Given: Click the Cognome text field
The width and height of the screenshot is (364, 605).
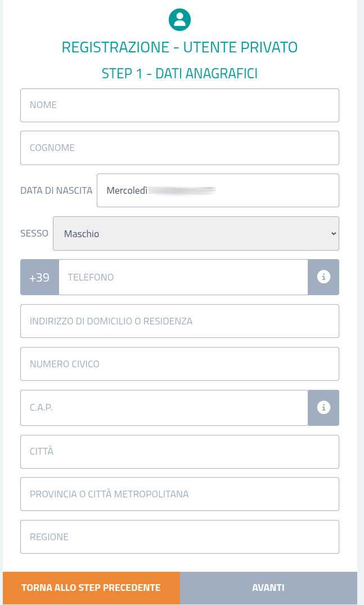Looking at the screenshot, I should tap(180, 148).
